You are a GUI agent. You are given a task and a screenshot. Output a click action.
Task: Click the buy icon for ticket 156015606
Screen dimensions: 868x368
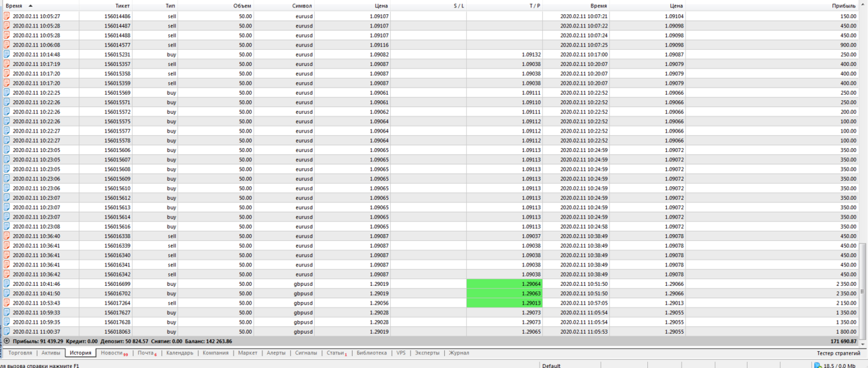tap(7, 150)
